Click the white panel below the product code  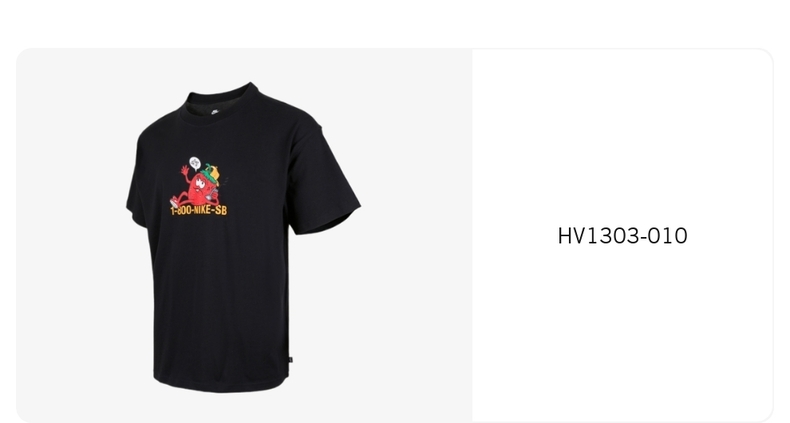click(622, 332)
